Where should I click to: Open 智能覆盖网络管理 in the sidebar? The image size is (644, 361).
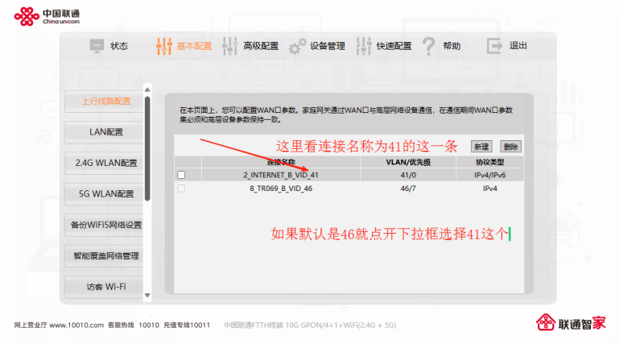tap(105, 255)
